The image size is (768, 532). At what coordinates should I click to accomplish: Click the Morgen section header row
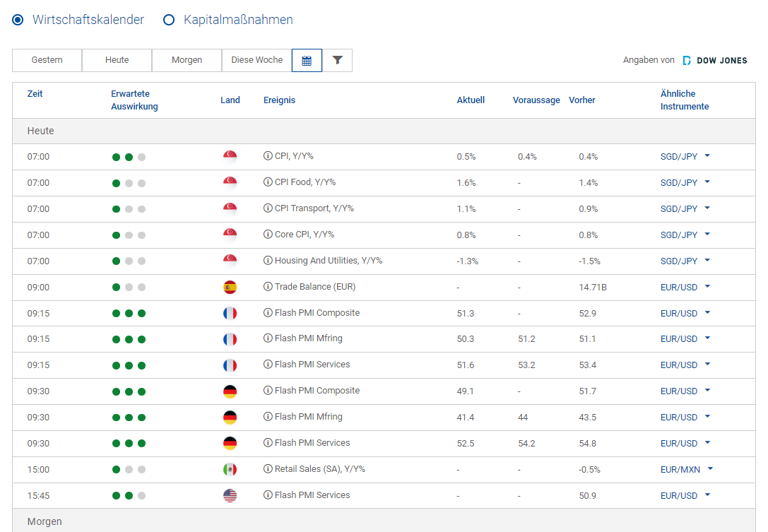click(384, 521)
